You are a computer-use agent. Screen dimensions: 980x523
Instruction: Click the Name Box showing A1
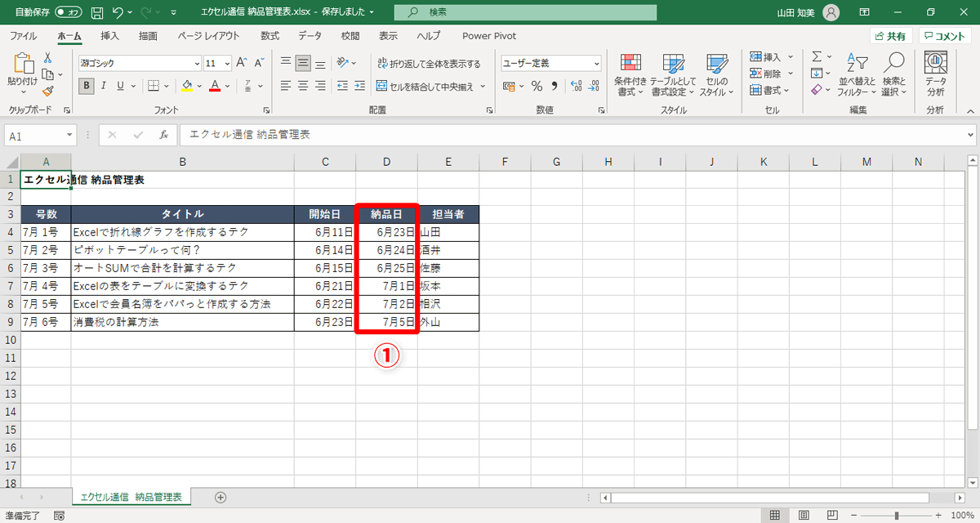tap(41, 135)
